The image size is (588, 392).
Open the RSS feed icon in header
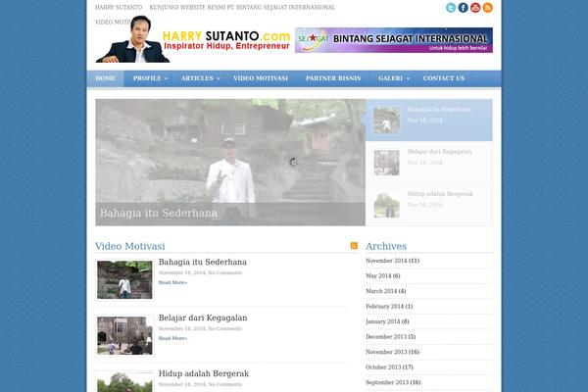(x=487, y=8)
